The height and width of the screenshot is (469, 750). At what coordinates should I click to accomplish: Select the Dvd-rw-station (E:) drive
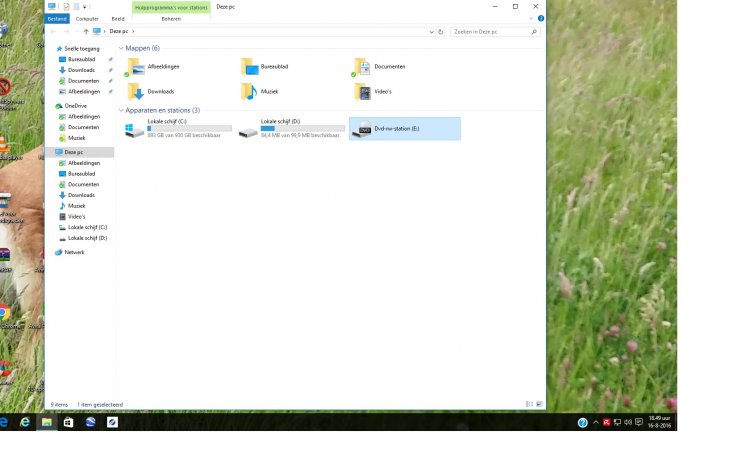(x=405, y=129)
